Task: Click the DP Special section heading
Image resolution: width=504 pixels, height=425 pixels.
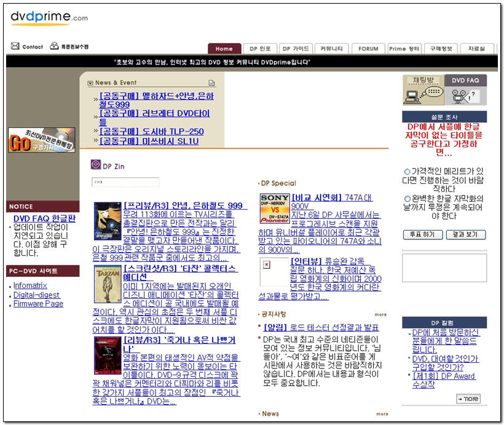Action: tap(278, 183)
